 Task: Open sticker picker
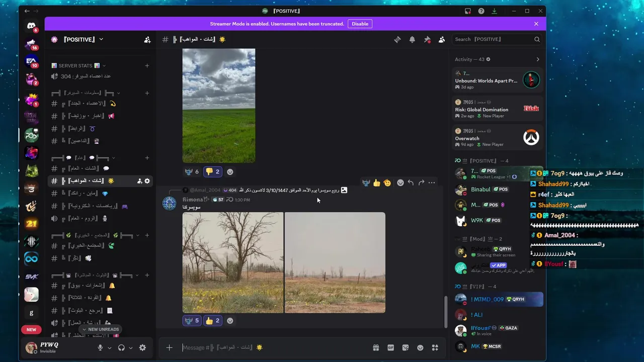click(x=405, y=347)
